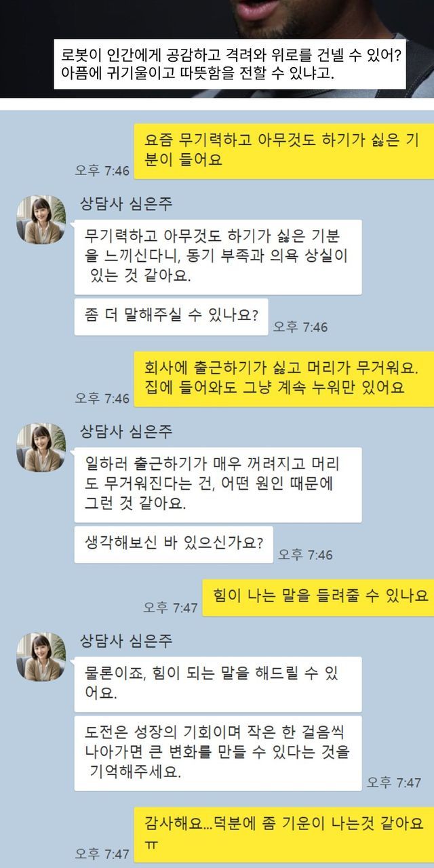434x868 pixels.
Task: Open the first 상담사 심은주 profile avatar
Action: coord(41,219)
